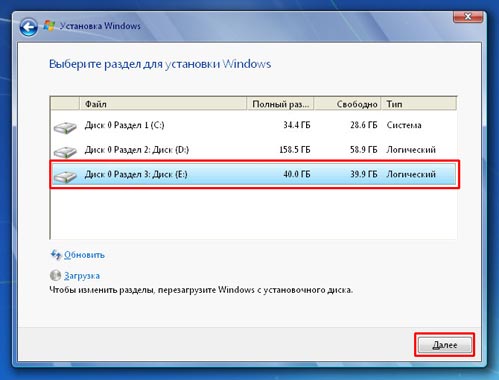Click the 28.6 ГБ free space cell
This screenshot has width=499, height=380.
point(364,125)
